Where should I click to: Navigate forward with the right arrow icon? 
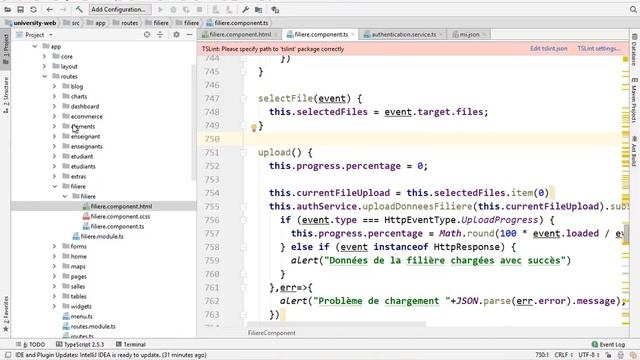coord(63,9)
